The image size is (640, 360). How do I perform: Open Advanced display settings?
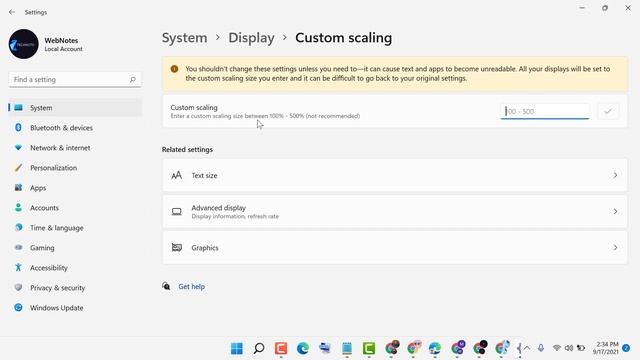point(395,211)
